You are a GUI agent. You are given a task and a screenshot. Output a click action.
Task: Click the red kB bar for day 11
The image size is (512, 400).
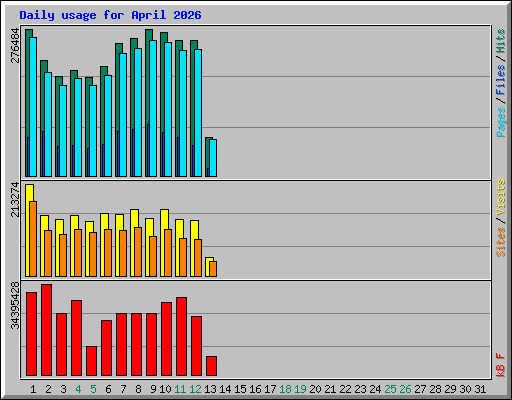tap(181, 337)
